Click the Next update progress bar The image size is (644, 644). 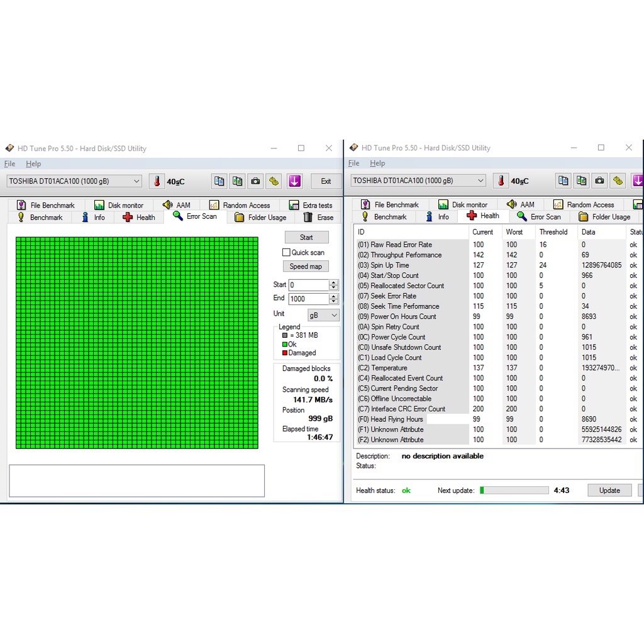(514, 491)
